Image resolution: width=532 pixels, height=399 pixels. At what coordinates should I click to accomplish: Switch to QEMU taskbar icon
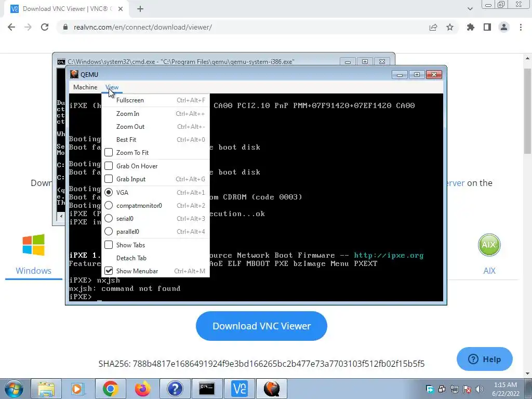[x=271, y=389]
